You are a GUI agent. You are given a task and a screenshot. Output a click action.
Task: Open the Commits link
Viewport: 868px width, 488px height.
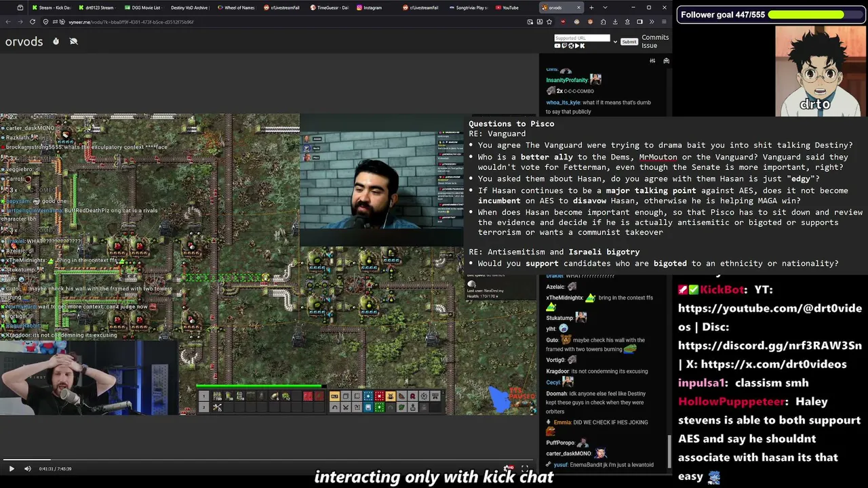click(655, 37)
